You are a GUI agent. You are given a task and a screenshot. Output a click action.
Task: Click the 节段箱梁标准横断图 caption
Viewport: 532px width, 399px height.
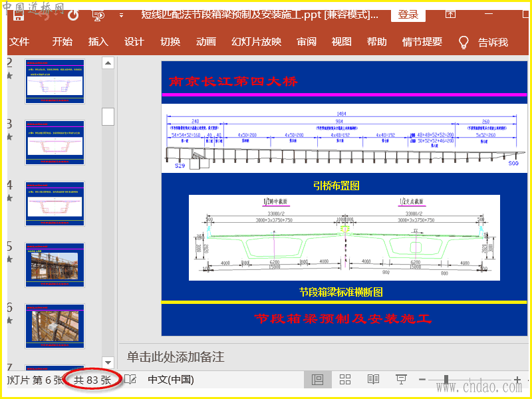pos(340,292)
